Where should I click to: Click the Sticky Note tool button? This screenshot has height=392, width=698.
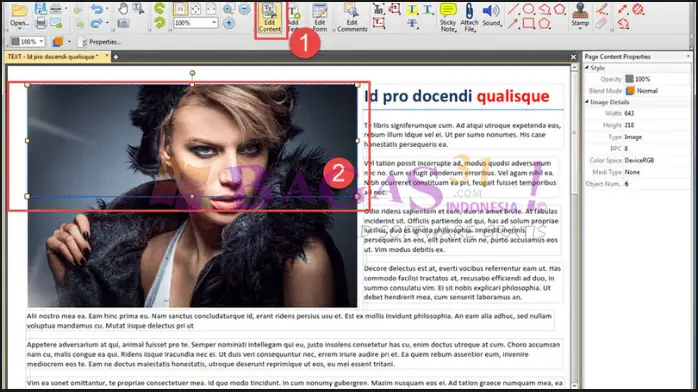[x=448, y=18]
